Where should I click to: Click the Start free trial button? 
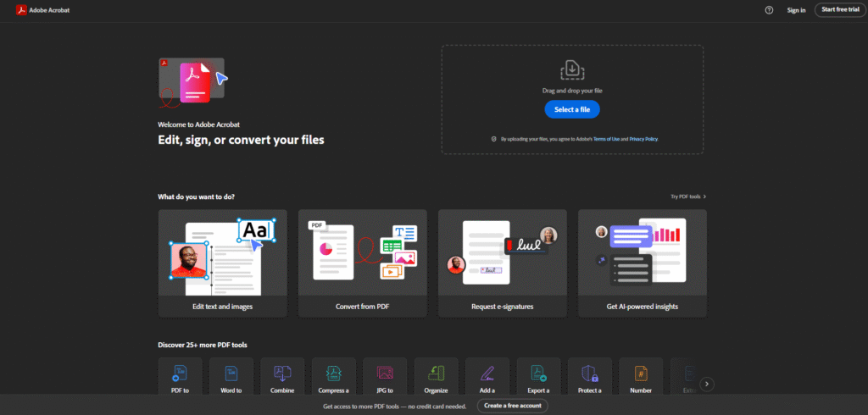click(x=840, y=9)
